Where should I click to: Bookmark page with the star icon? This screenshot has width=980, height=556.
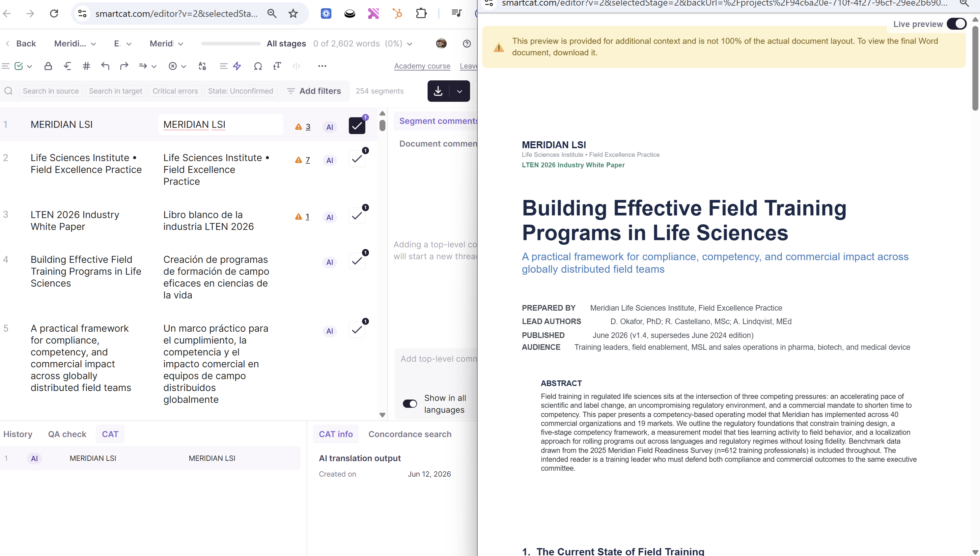[293, 14]
